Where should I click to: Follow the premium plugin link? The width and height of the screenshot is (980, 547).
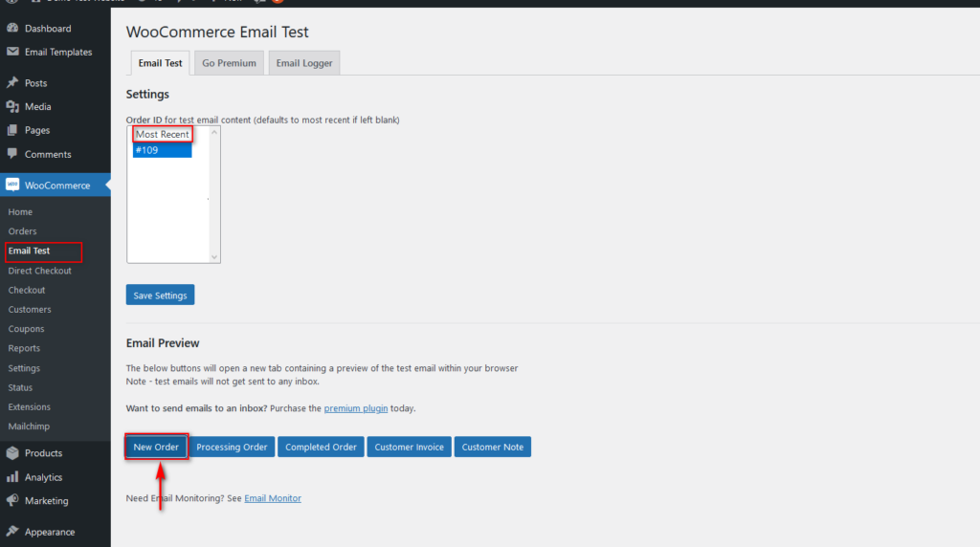pyautogui.click(x=356, y=408)
